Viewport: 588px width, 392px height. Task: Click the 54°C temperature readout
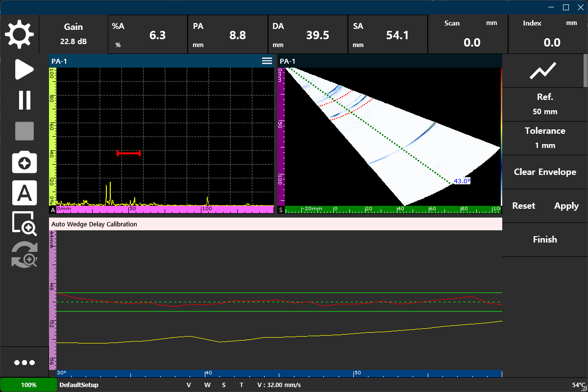pyautogui.click(x=579, y=385)
